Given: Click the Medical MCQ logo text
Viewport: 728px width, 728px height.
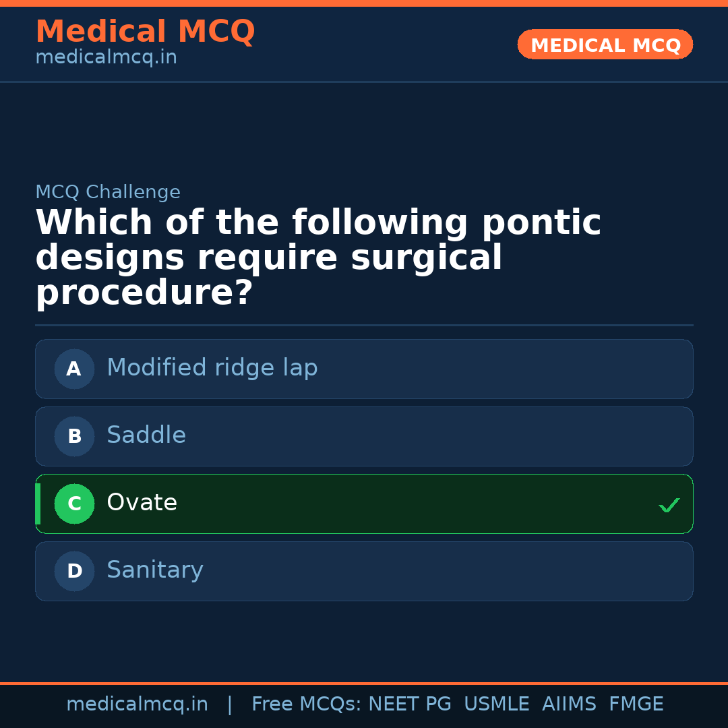Looking at the screenshot, I should (x=145, y=31).
